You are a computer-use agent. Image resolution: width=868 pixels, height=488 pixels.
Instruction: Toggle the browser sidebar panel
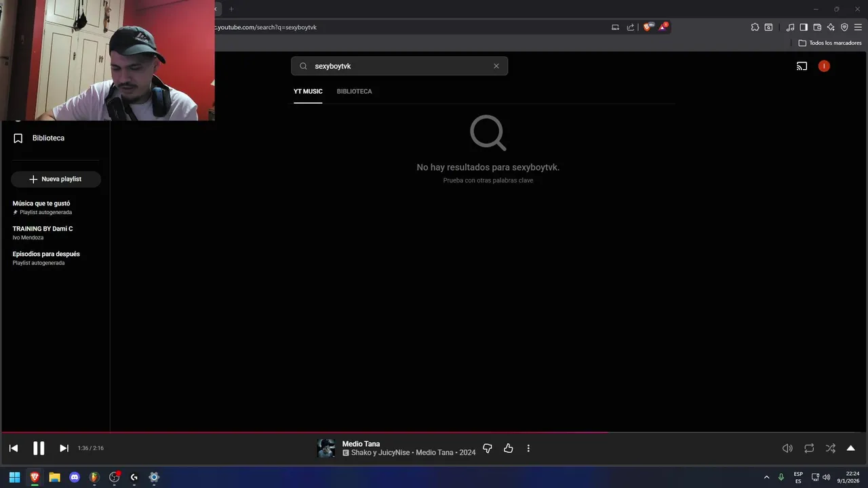pyautogui.click(x=804, y=27)
